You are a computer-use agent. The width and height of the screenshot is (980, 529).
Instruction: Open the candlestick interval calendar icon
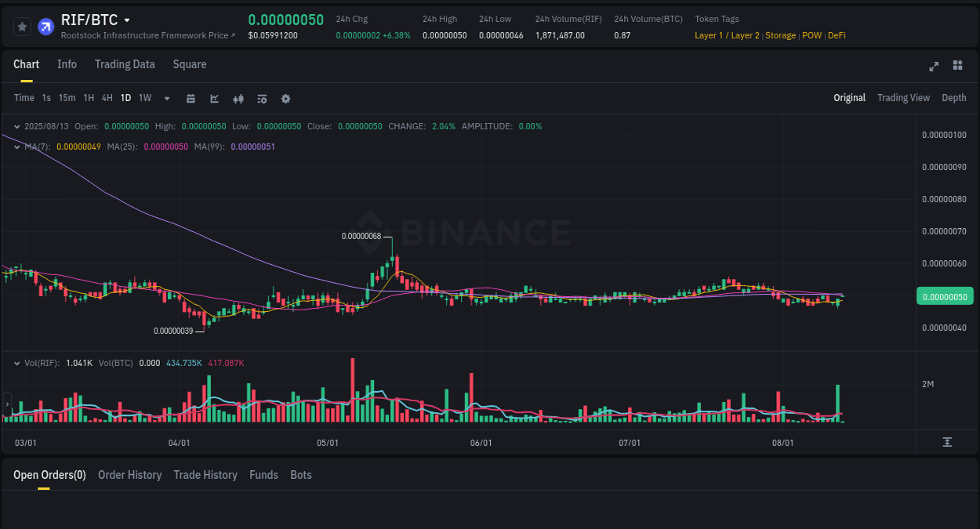(191, 98)
